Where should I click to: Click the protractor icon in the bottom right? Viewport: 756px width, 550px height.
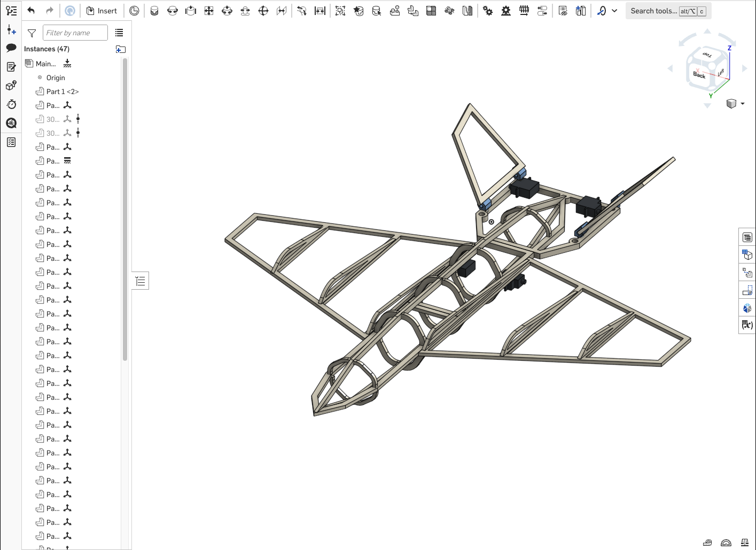pos(726,543)
